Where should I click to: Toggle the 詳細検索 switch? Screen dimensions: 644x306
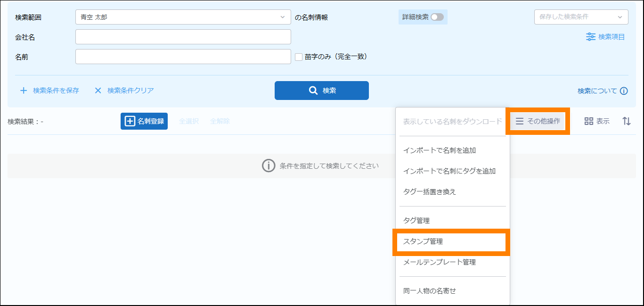tap(437, 17)
